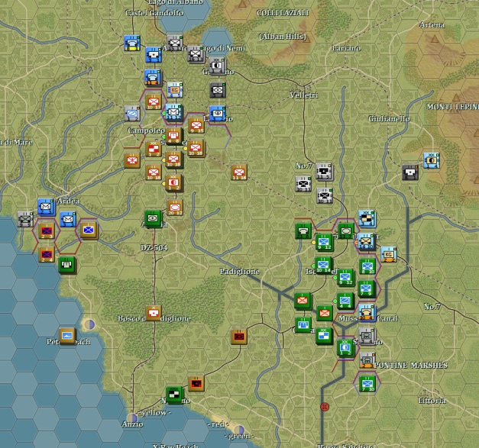The width and height of the screenshot is (479, 448).
Task: Click the Padiglione town label
Action: tap(240, 271)
